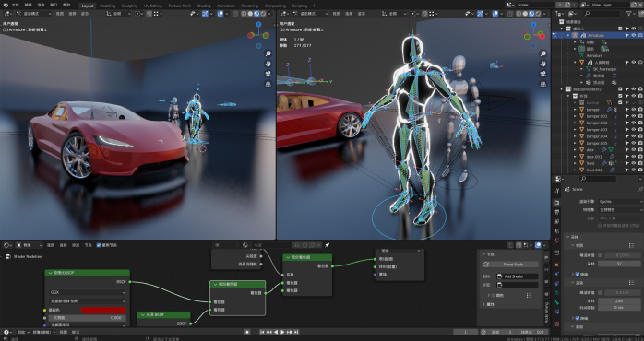The width and height of the screenshot is (644, 341).
Task: Open the World properties tab
Action: [556, 241]
